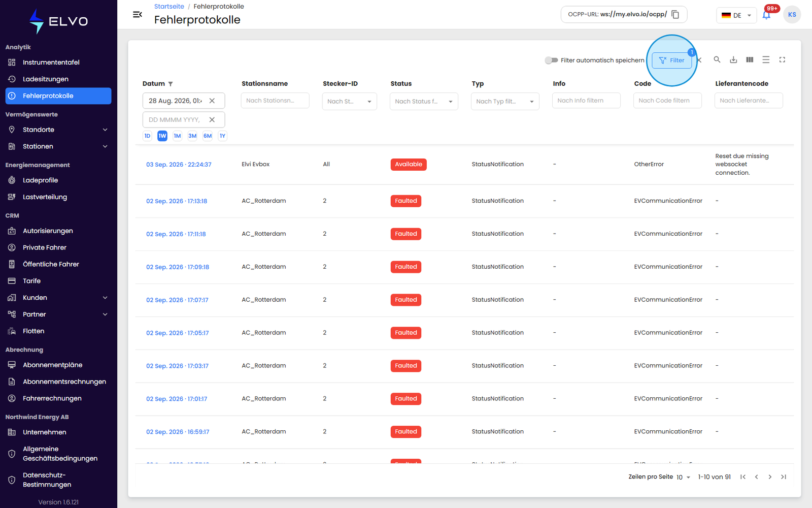
Task: Open the Typ filter dropdown
Action: pyautogui.click(x=505, y=101)
